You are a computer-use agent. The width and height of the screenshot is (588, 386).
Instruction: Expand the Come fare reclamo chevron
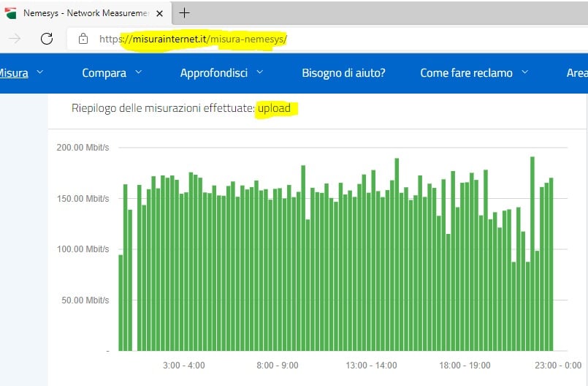[524, 72]
